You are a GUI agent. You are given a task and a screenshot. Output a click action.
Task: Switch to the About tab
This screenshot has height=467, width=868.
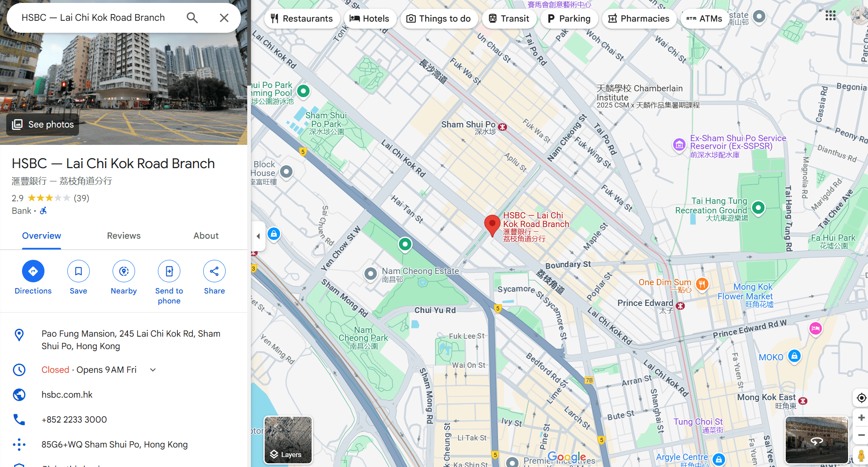tap(206, 236)
